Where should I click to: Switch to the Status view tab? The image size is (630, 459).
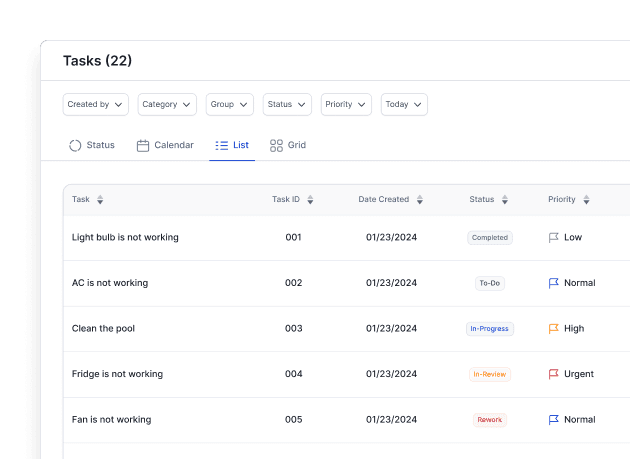pyautogui.click(x=92, y=145)
